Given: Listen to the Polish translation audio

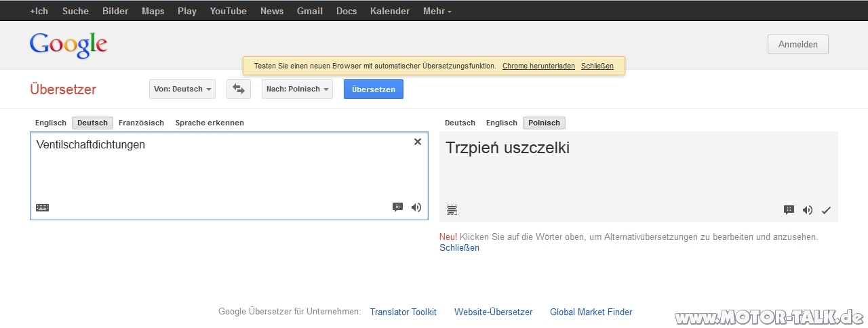Looking at the screenshot, I should click(808, 210).
